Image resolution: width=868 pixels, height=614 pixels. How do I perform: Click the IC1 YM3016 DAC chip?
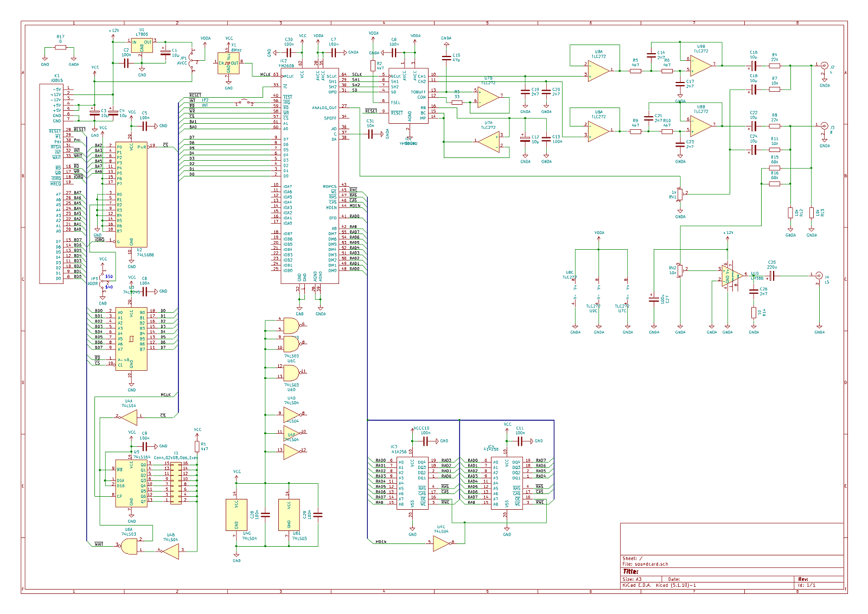click(409, 96)
